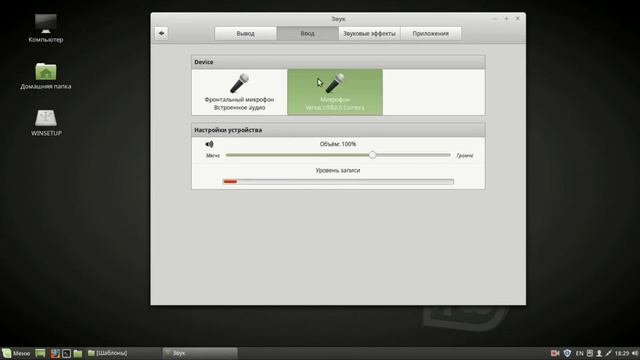Viewport: 640px width, 360px height.
Task: Click the Громче label on the slider
Action: point(465,156)
